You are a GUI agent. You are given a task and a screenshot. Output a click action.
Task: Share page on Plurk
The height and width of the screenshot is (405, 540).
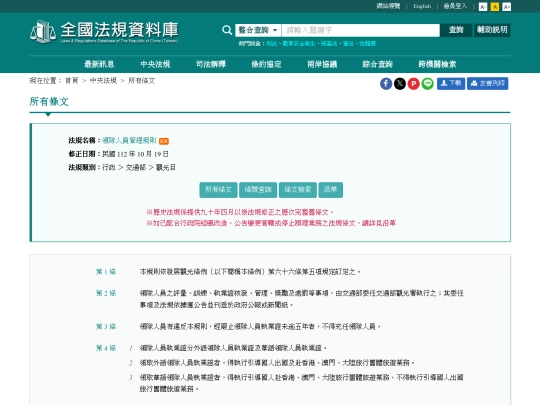[x=414, y=84]
